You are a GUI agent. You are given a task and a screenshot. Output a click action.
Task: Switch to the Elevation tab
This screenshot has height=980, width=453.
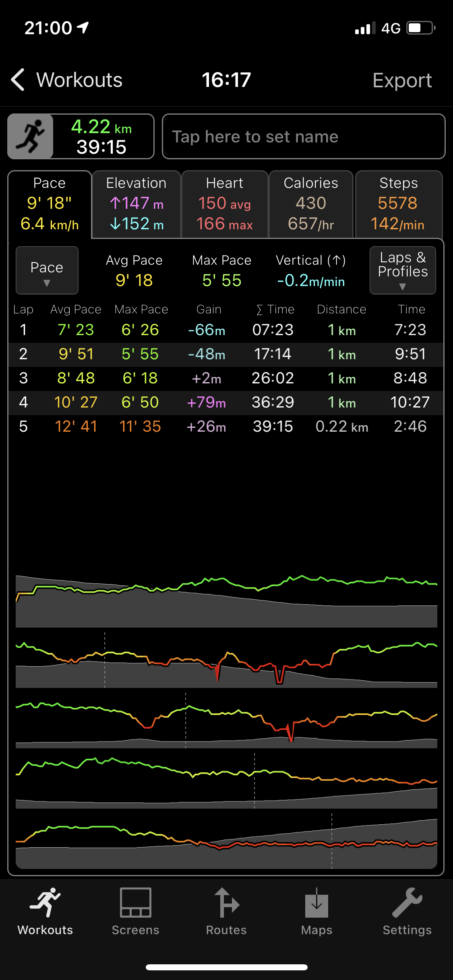click(136, 204)
